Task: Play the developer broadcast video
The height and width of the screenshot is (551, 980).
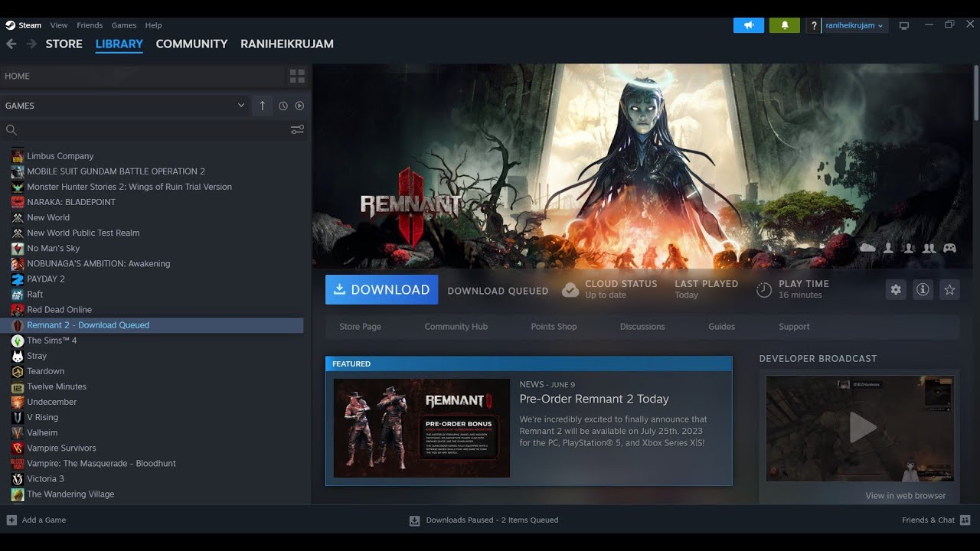Action: (x=862, y=428)
